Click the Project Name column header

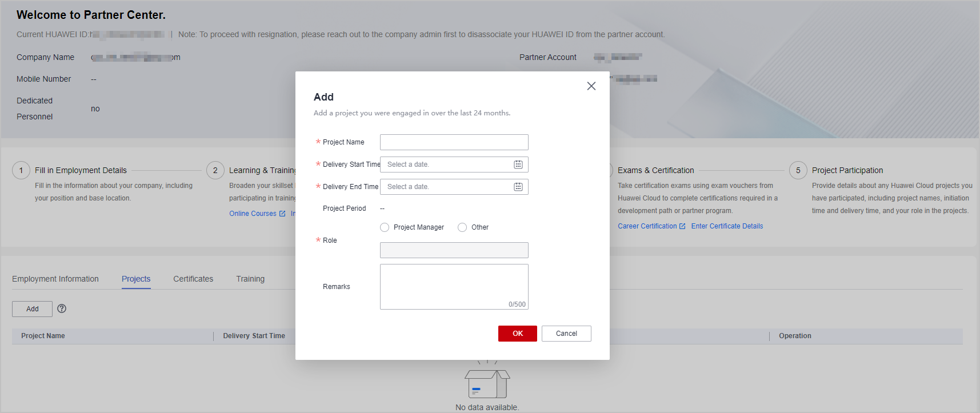tap(43, 336)
